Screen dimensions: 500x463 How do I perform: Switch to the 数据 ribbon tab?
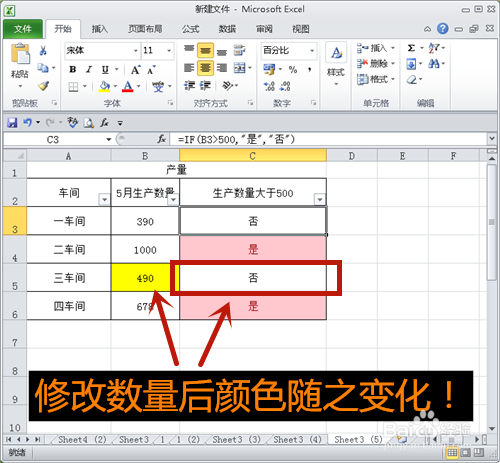[227, 29]
